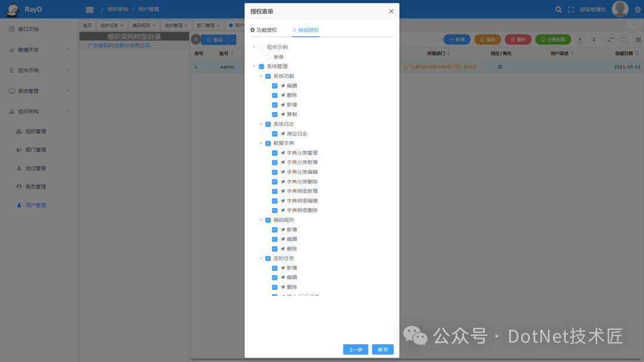Collapse the 组织架构 sidebar menu
This screenshot has height=362, width=644.
coord(39,112)
